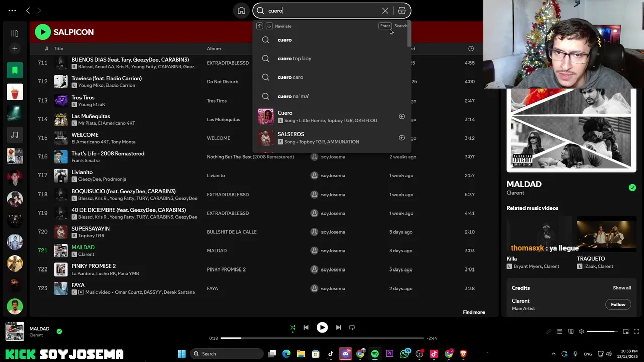The width and height of the screenshot is (644, 362).
Task: Add SALSEROS song to library
Action: (x=401, y=138)
